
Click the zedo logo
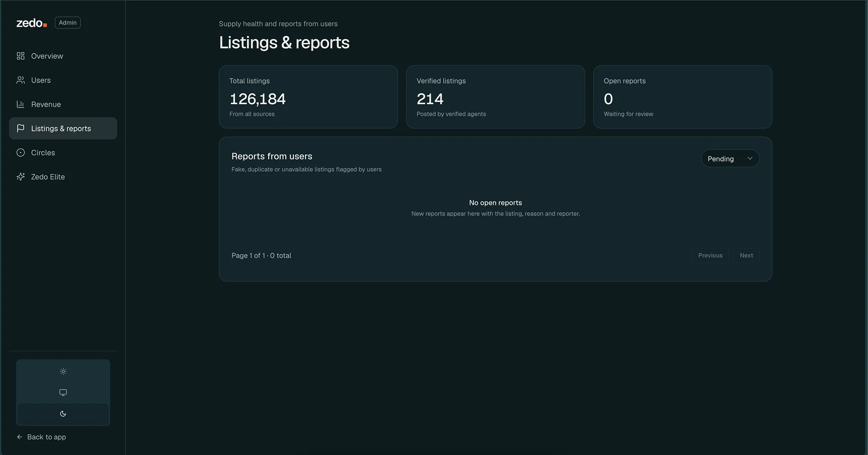tap(32, 23)
